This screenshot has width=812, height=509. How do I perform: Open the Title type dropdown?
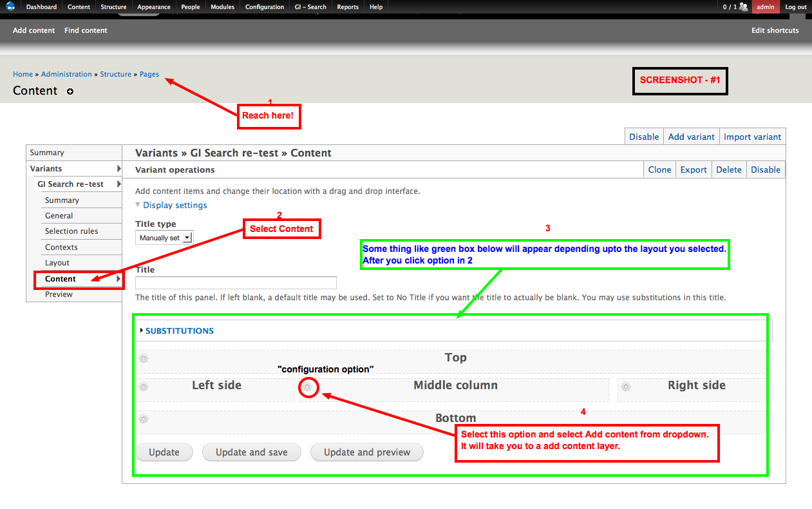[x=164, y=238]
